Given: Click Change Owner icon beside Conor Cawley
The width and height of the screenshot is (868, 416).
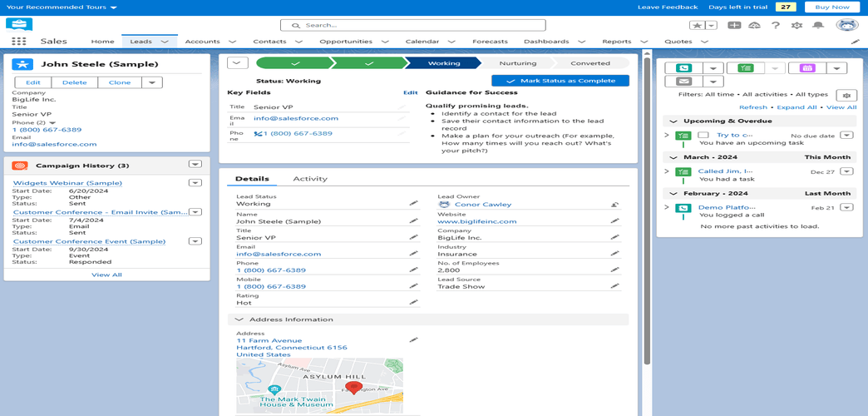Looking at the screenshot, I should pyautogui.click(x=614, y=205).
